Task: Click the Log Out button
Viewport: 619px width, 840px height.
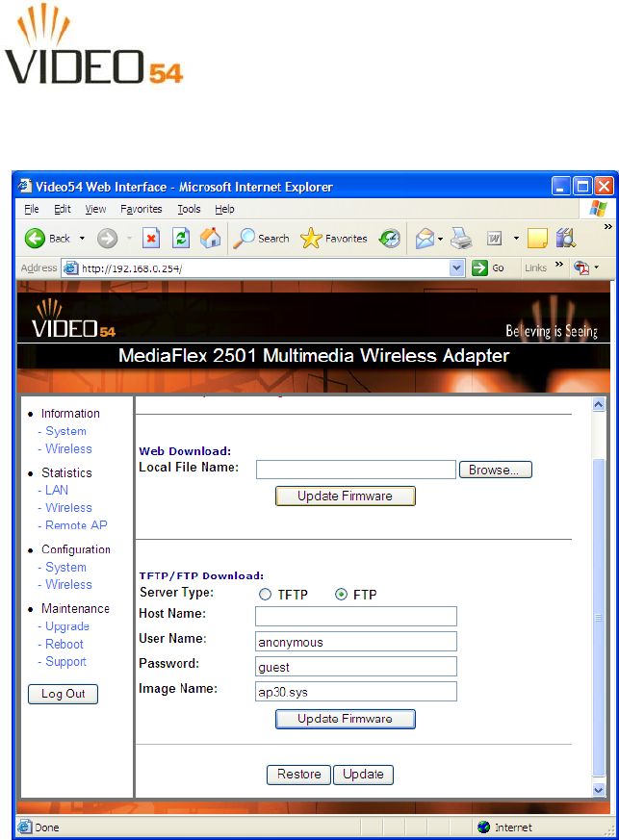Action: point(64,695)
